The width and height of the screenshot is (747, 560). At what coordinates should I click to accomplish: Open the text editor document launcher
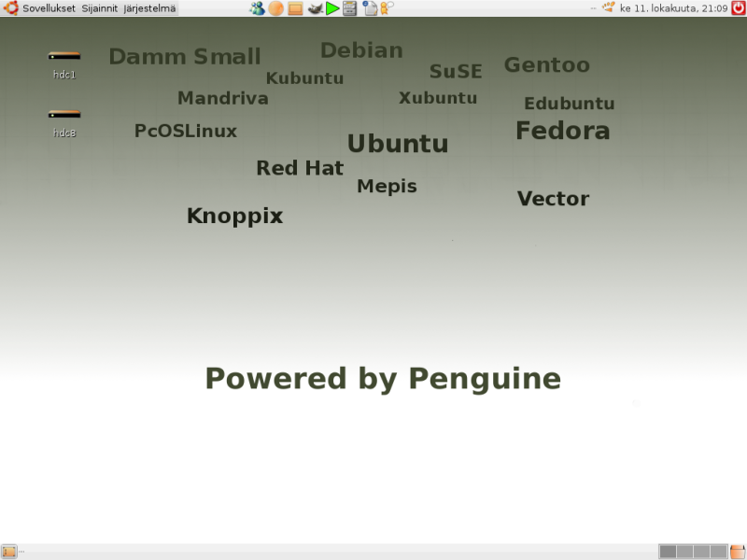pyautogui.click(x=370, y=8)
